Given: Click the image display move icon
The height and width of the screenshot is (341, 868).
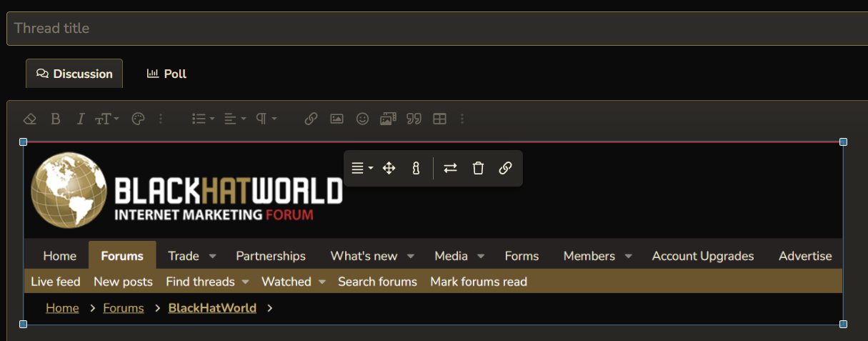Looking at the screenshot, I should [x=389, y=168].
